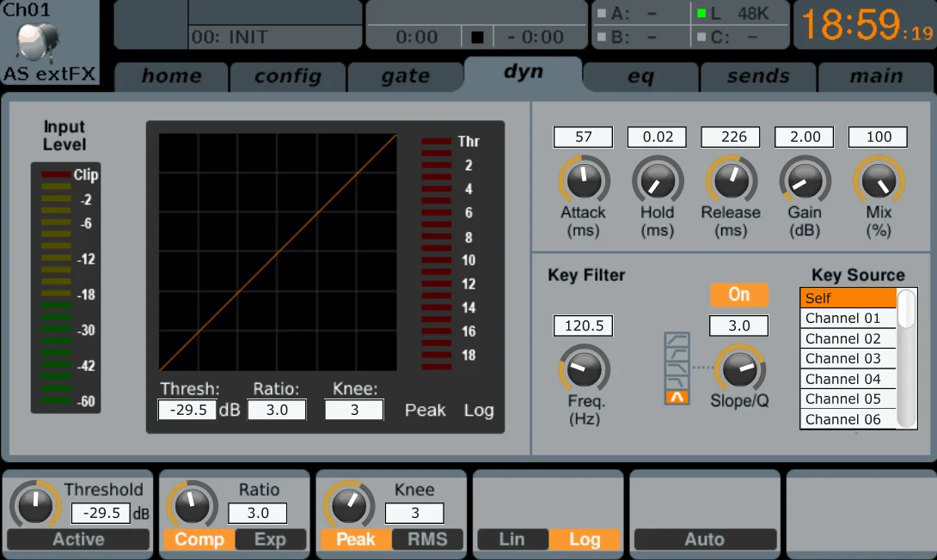937x560 pixels.
Task: Click the Release knob
Action: 731,180
